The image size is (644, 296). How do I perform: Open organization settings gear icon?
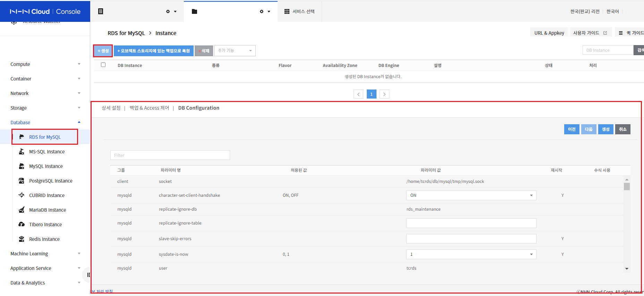[168, 11]
